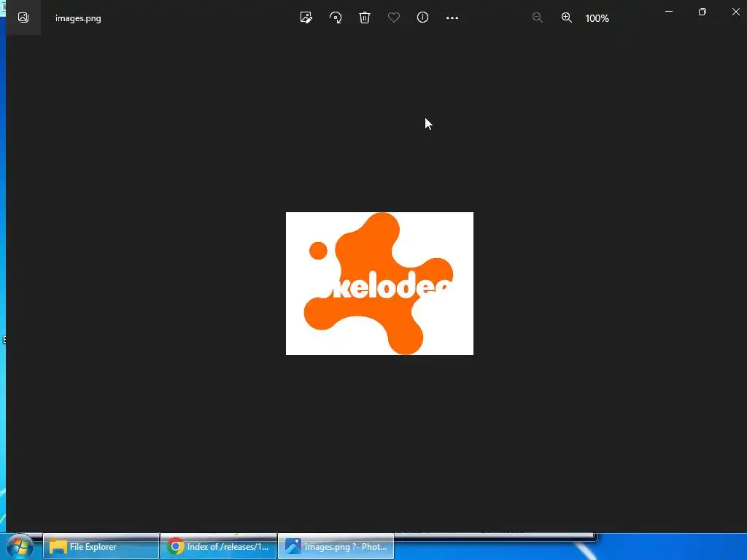
Task: Click the images.png file name title
Action: coord(78,18)
